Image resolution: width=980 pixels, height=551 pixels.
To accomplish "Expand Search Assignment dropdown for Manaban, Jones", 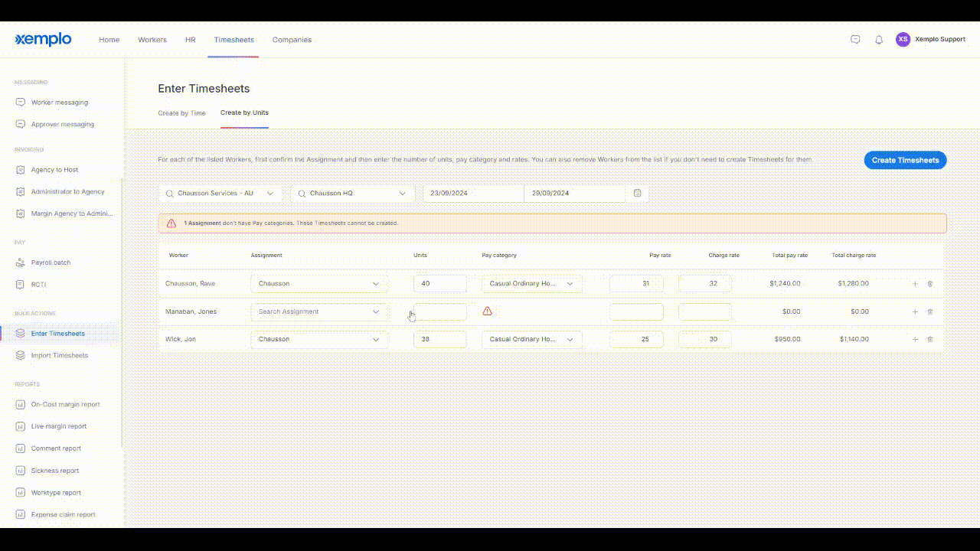I will pyautogui.click(x=319, y=311).
